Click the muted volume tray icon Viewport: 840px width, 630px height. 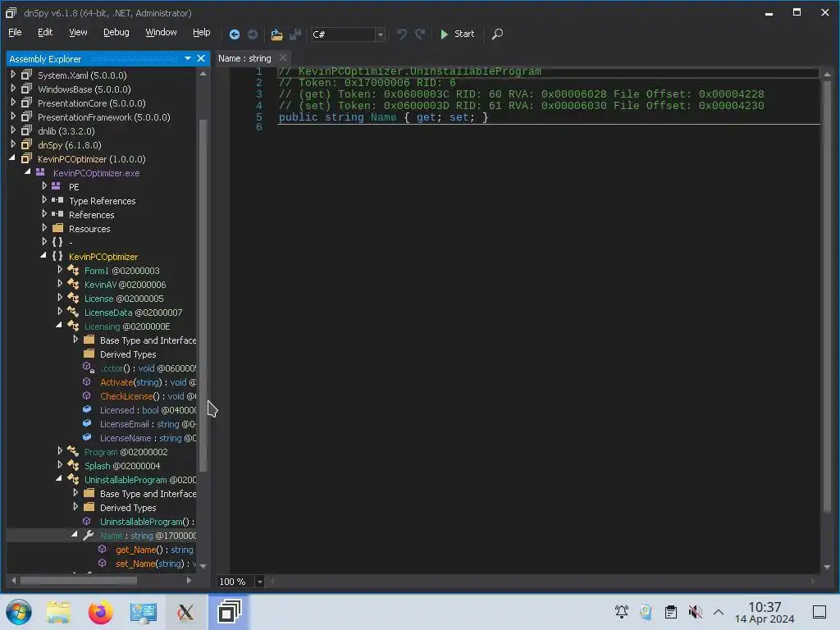click(696, 612)
